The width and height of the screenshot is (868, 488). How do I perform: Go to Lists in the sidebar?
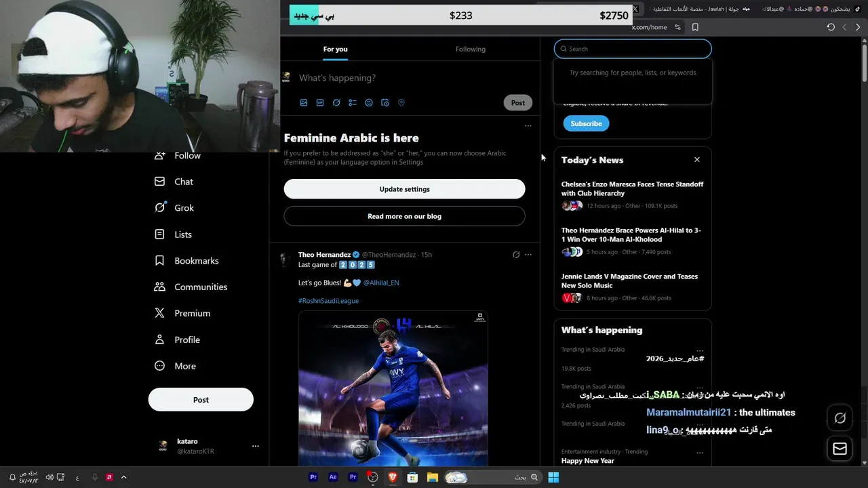(174, 235)
